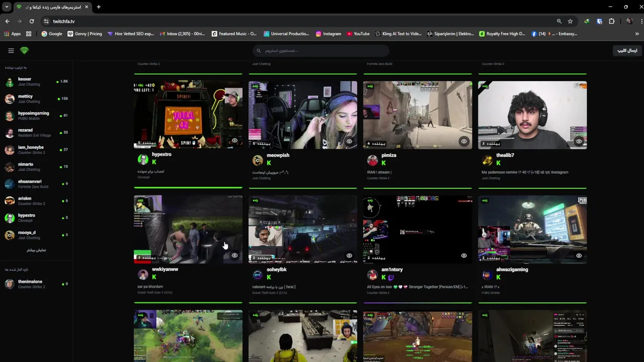
Task: Open thenimalone recently started streamer
Action: coord(36,284)
